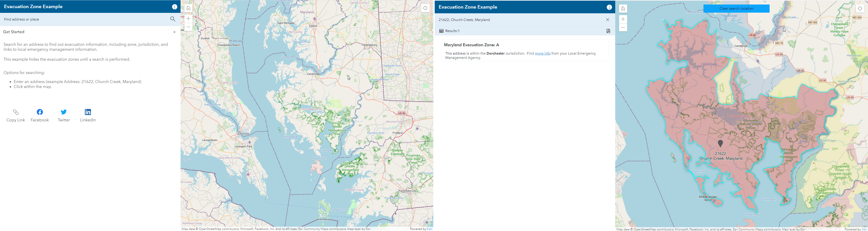Click 'Click within the map' bullet
Viewport: 868px width, 231px height.
pyautogui.click(x=33, y=87)
